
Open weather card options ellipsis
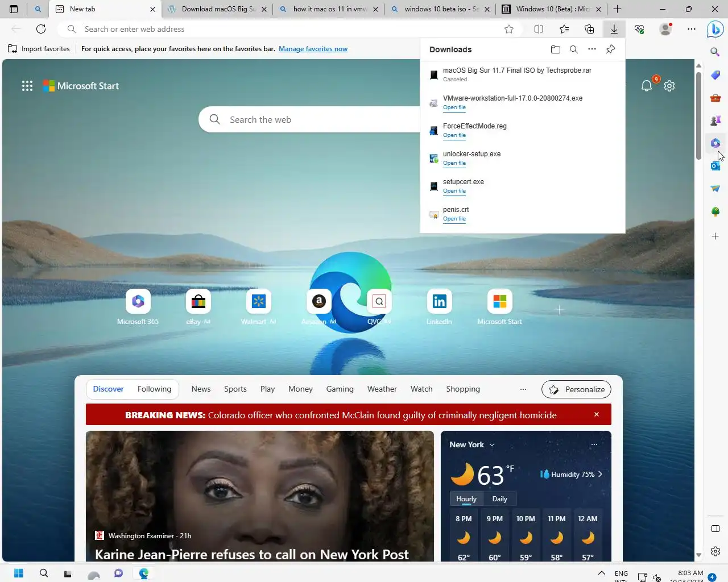pyautogui.click(x=594, y=445)
